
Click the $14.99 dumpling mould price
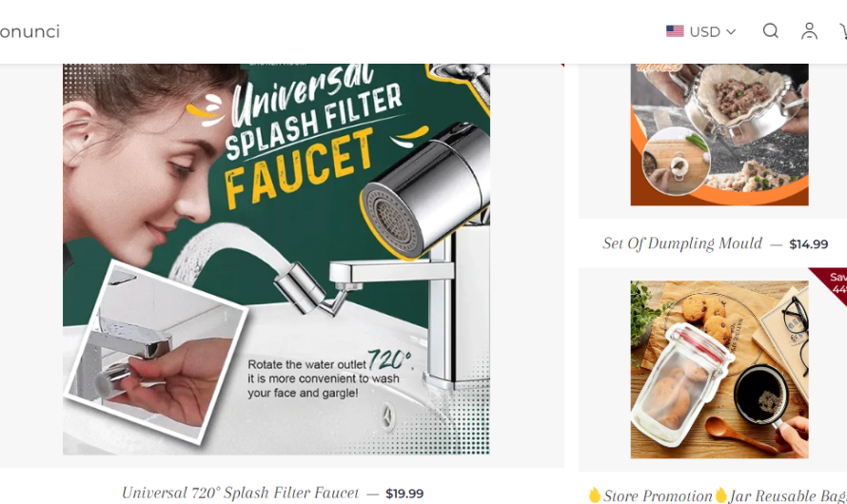(x=809, y=243)
